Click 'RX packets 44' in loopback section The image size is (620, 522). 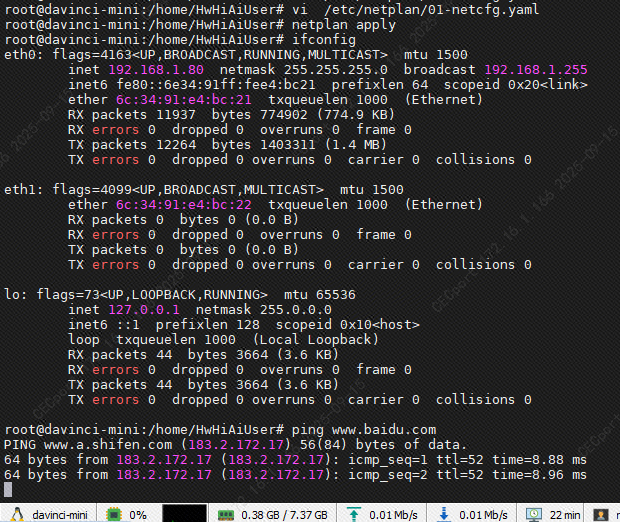click(120, 355)
